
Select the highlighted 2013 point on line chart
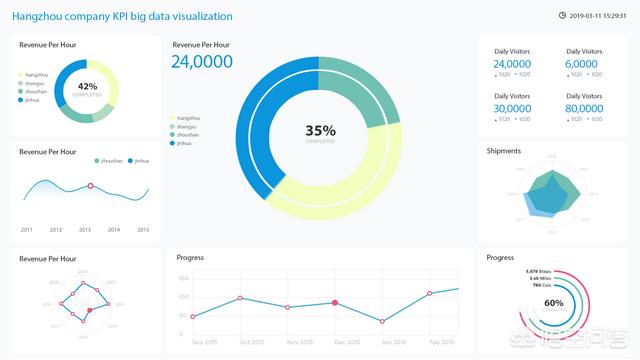(x=91, y=186)
